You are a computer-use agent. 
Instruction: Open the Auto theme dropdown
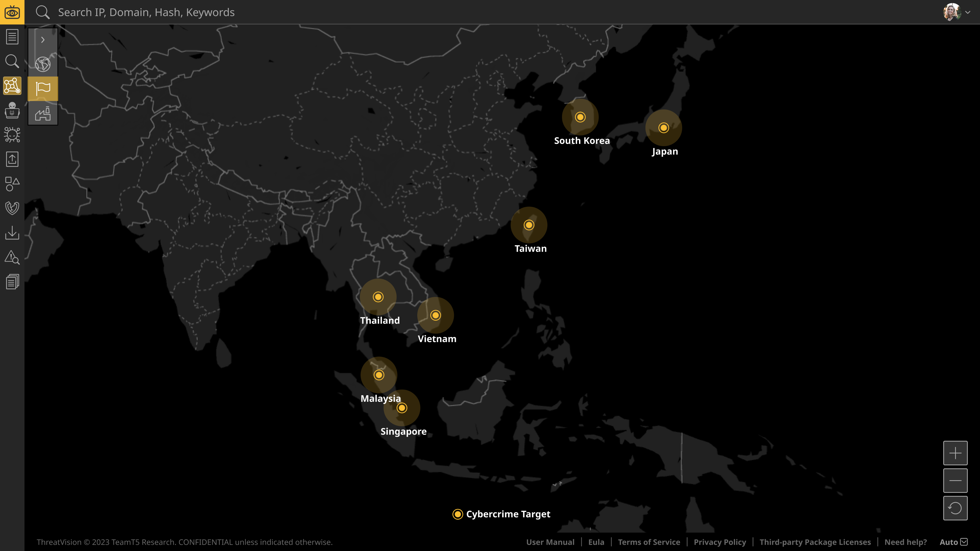953,542
